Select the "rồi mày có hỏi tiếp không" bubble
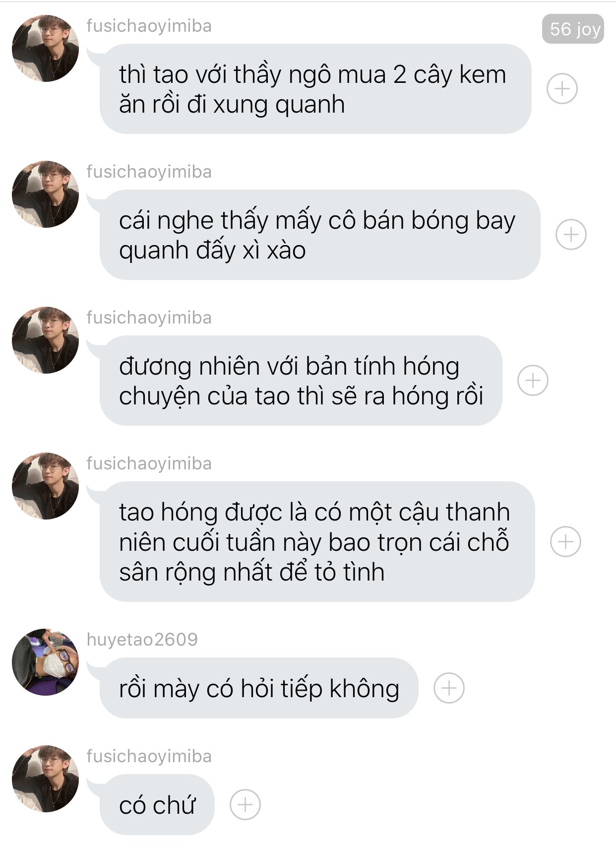 click(259, 688)
